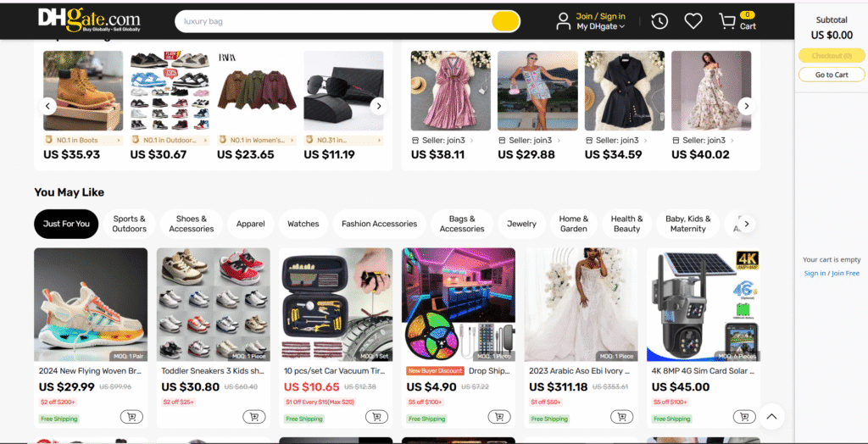
Task: Open the wishlist heart icon
Action: tap(693, 21)
